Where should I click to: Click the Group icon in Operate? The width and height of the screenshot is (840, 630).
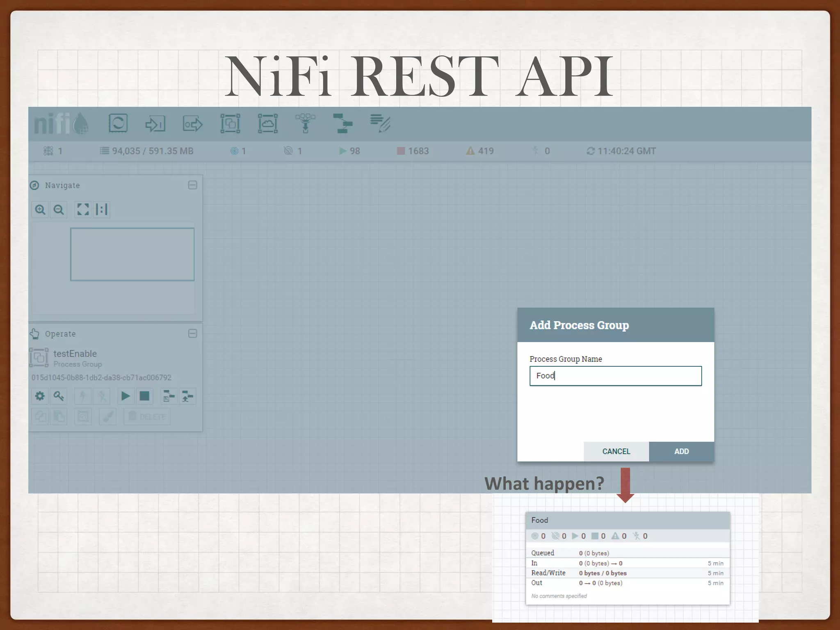83,417
